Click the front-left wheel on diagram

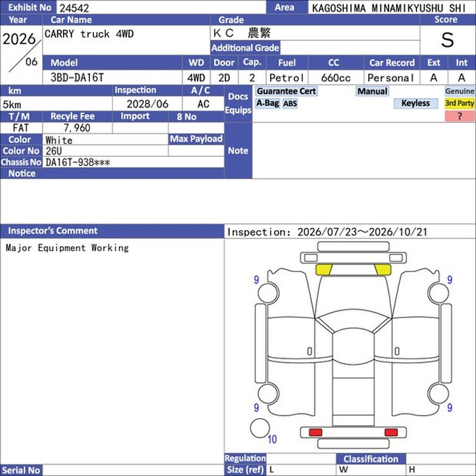[x=268, y=293]
